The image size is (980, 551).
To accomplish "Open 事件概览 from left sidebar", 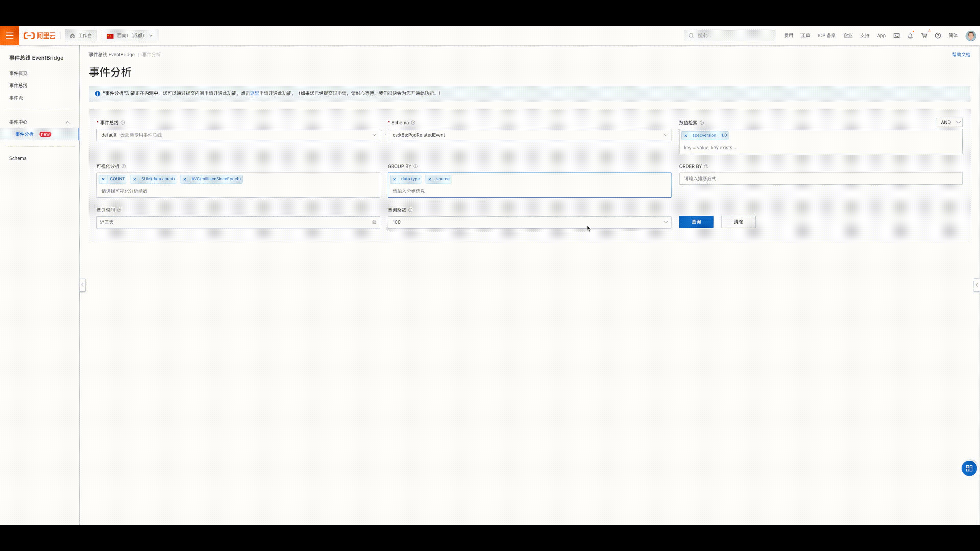I will (18, 73).
